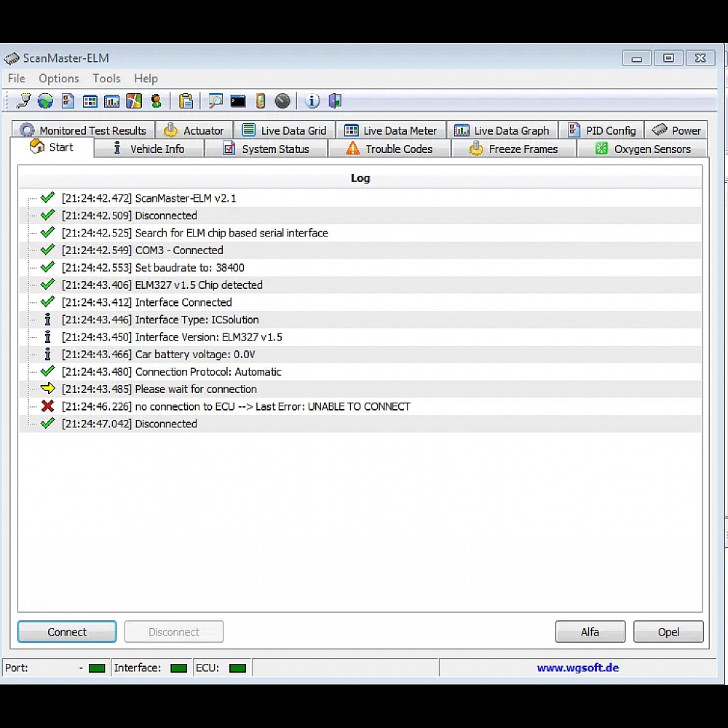The height and width of the screenshot is (728, 728).
Task: Click the report document toolbar icon
Action: point(67,100)
